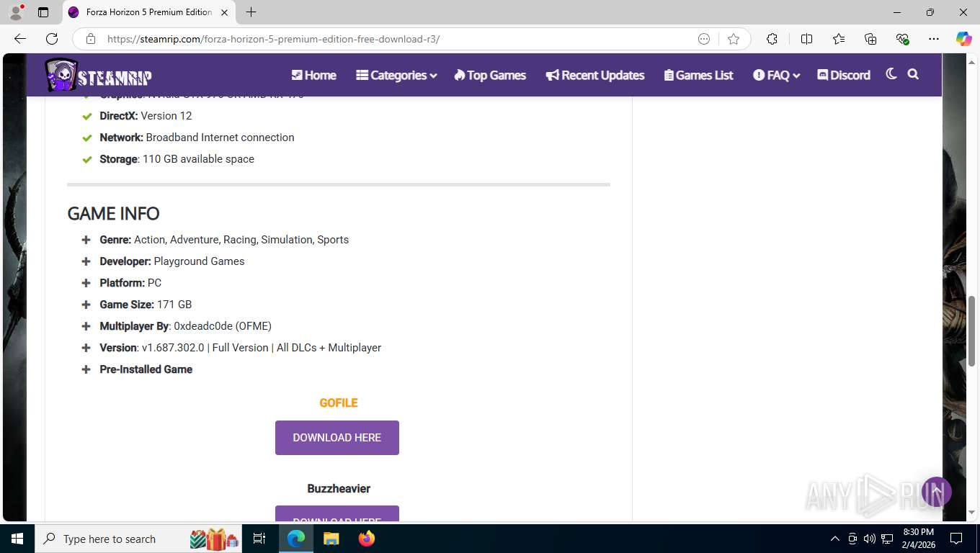
Task: Open Recent Updates page
Action: (595, 75)
